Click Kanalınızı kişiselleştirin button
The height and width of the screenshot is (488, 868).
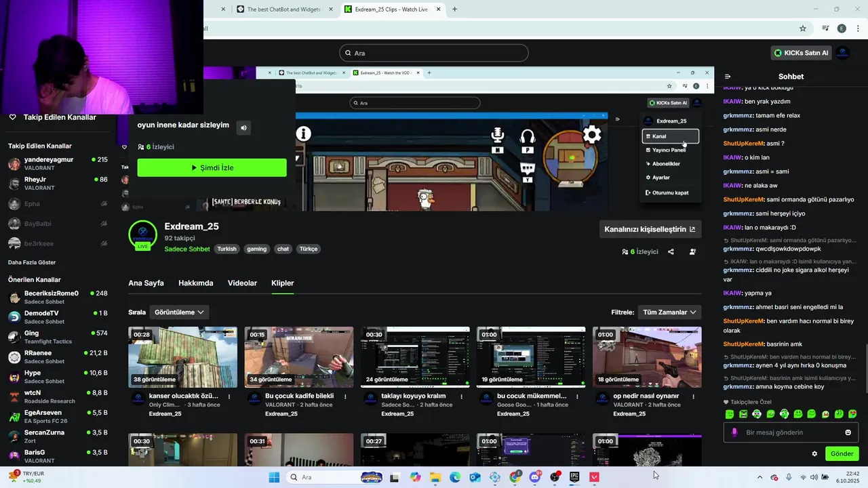pyautogui.click(x=650, y=229)
